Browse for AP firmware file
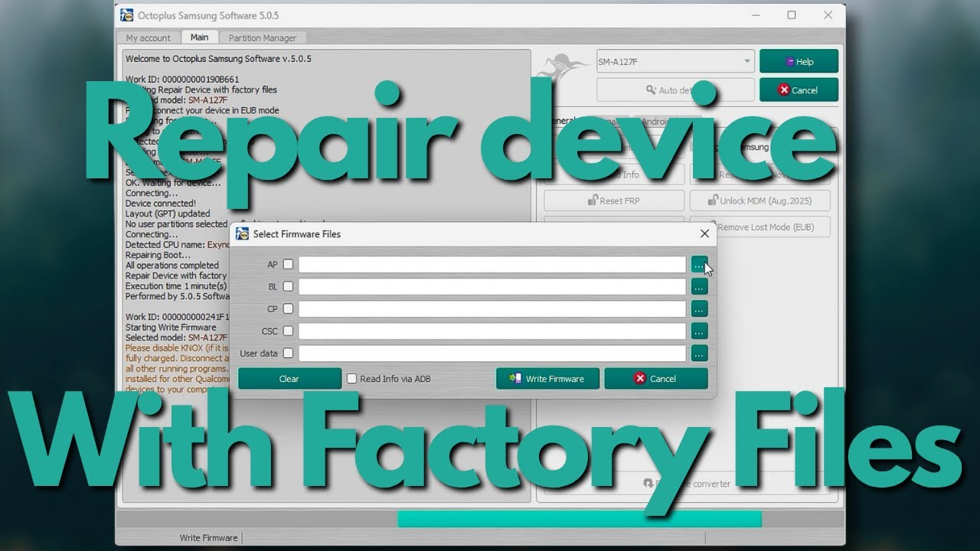 (699, 264)
